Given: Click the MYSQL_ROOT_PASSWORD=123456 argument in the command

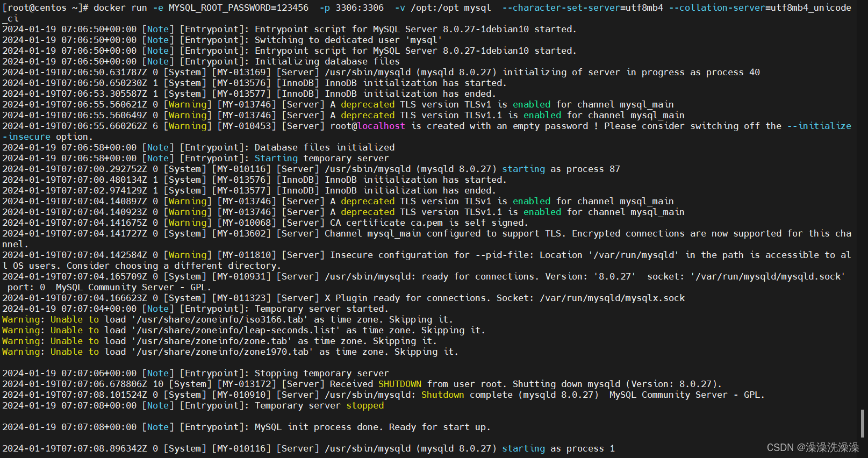Looking at the screenshot, I should pos(239,8).
